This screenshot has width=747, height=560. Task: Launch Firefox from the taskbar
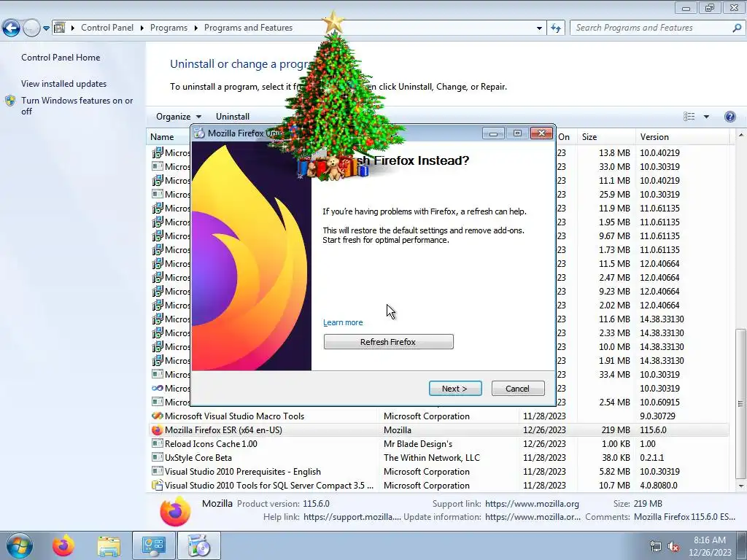coord(63,545)
